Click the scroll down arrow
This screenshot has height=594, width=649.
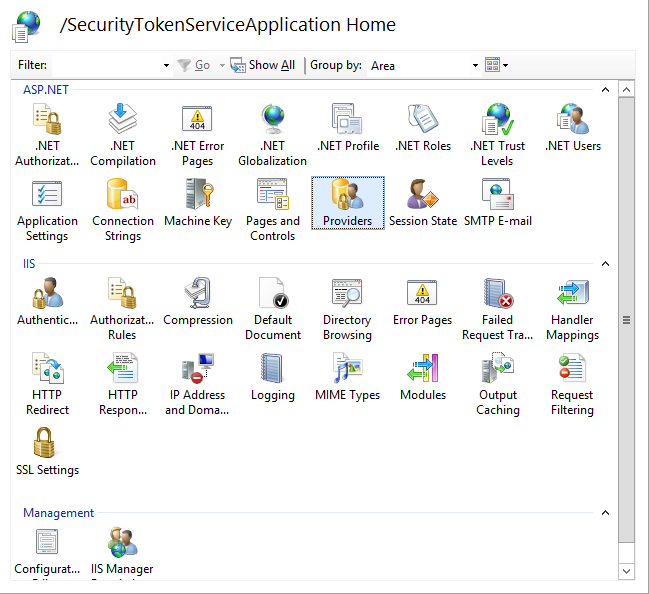[626, 571]
